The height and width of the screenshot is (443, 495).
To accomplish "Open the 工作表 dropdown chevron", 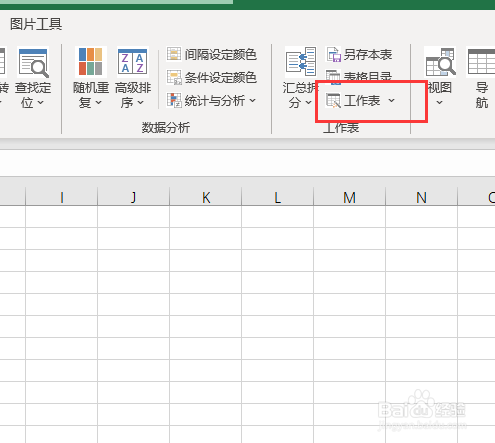I will coord(392,100).
